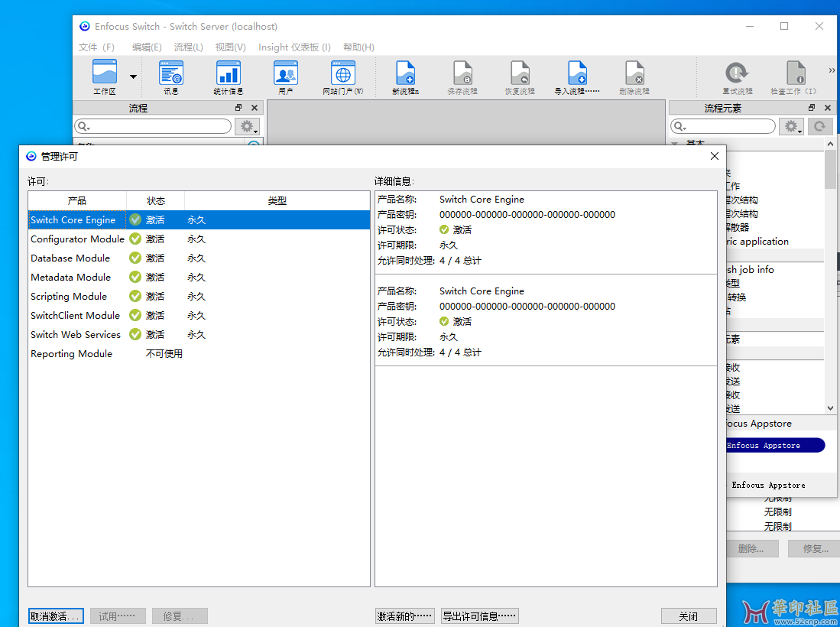Click the 保存流程 save flow icon
Screen dimensions: 840x627
tap(462, 77)
